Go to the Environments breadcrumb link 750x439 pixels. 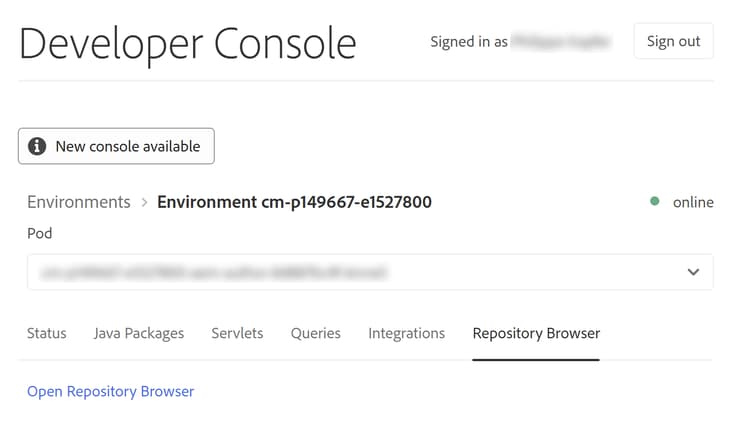coord(79,202)
